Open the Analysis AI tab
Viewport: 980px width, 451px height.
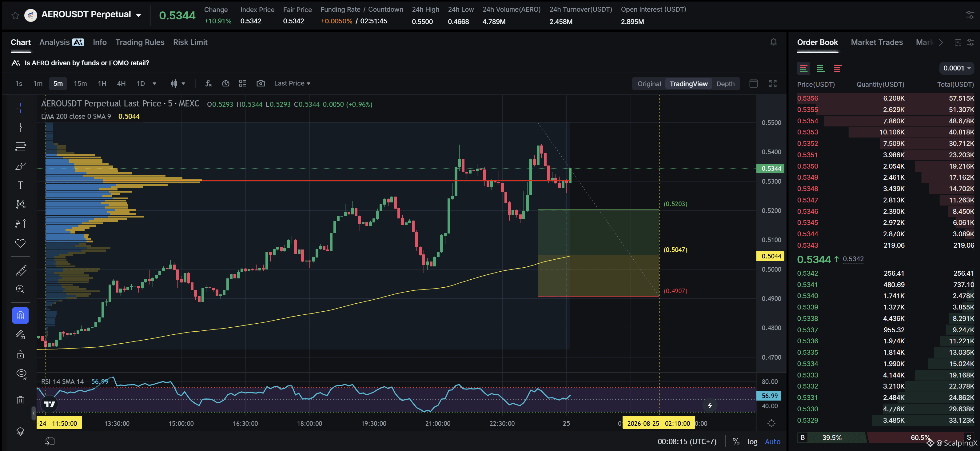click(62, 42)
